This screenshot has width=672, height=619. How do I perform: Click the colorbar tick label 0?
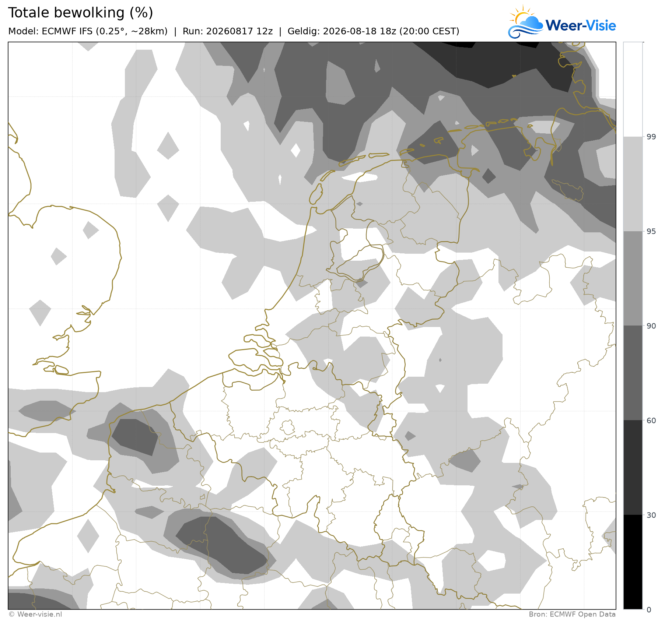(x=649, y=610)
